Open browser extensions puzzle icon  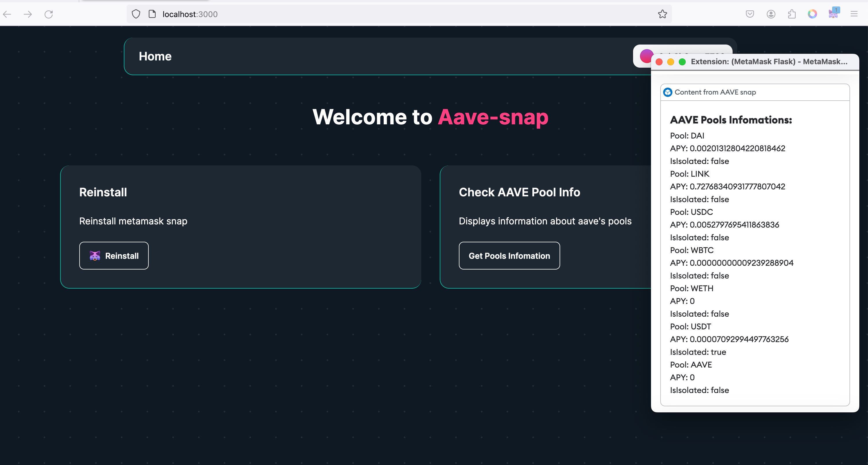[x=792, y=14]
